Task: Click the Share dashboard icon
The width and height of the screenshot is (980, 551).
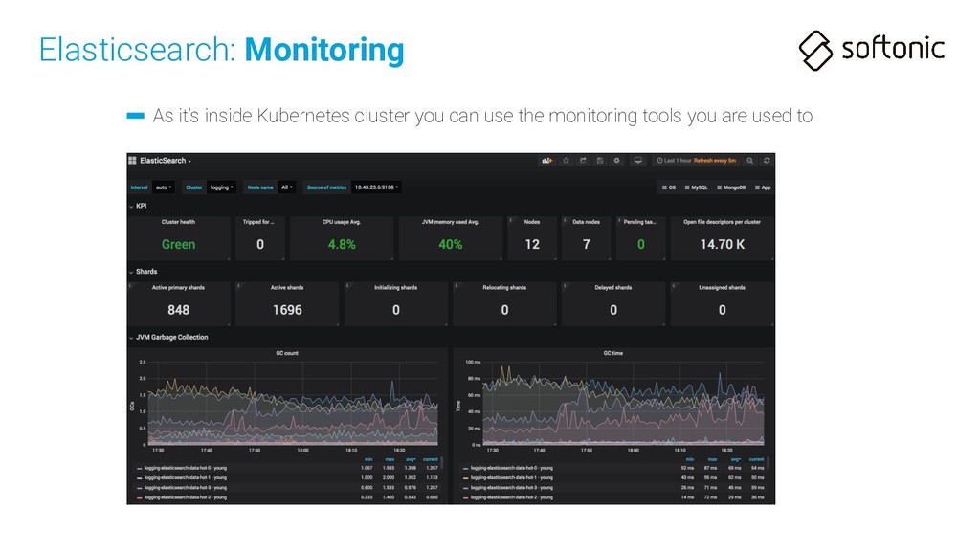Action: pyautogui.click(x=583, y=161)
